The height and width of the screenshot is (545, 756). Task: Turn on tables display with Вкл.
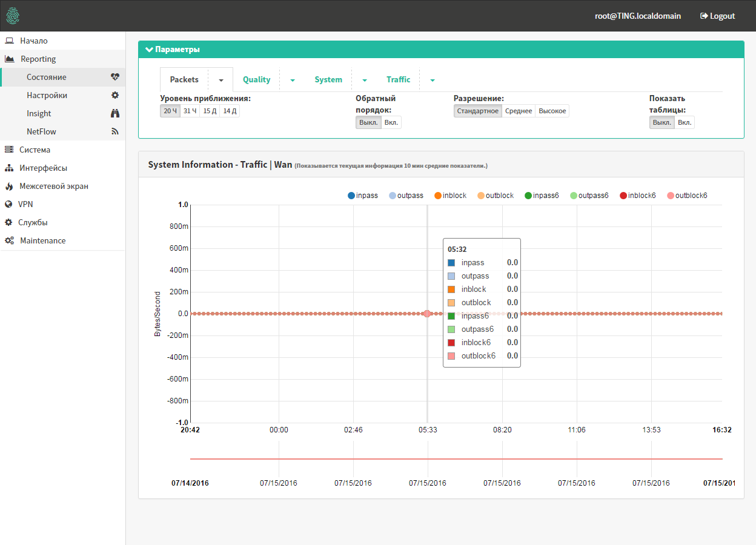(685, 122)
